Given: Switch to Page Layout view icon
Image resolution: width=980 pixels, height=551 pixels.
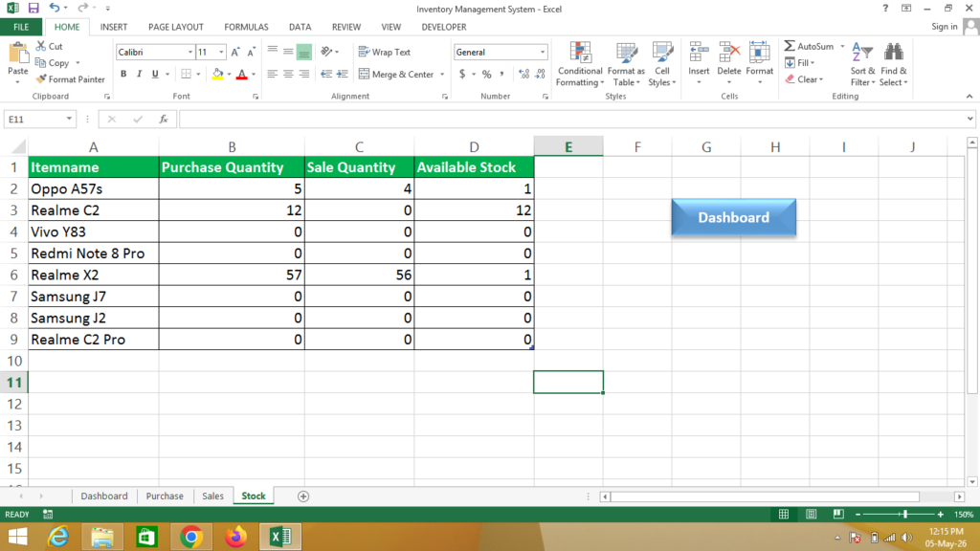Looking at the screenshot, I should (x=812, y=514).
